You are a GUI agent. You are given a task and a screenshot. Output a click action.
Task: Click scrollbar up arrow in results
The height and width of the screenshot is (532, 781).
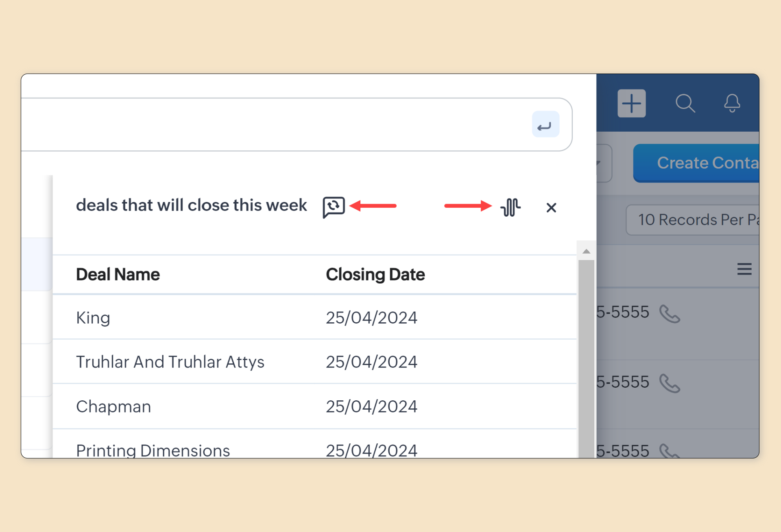tap(586, 252)
